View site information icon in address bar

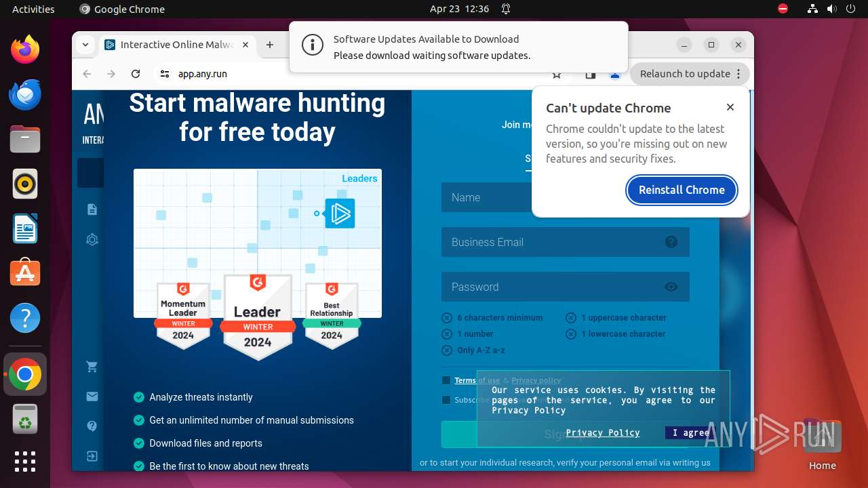[165, 74]
